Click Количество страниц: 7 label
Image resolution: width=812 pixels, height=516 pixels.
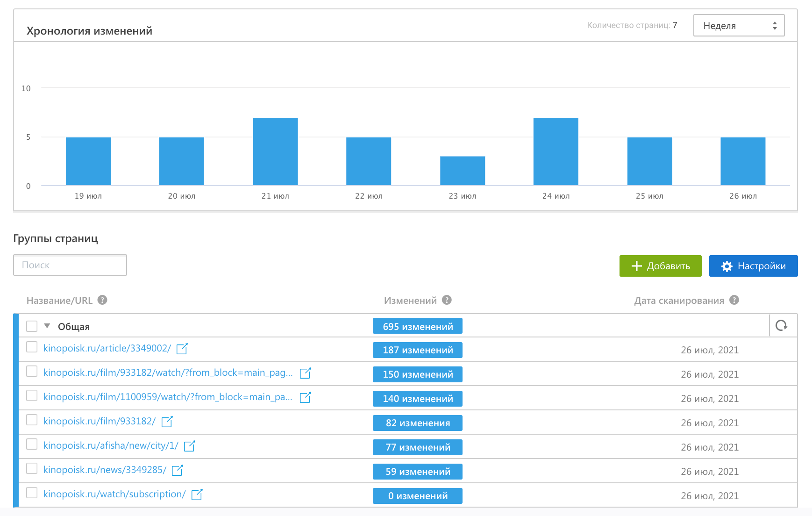632,25
